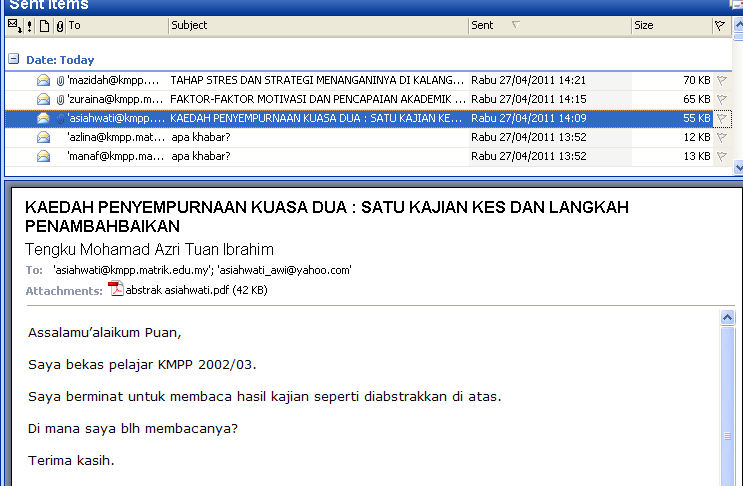Sort by the message icon column header
The width and height of the screenshot is (743, 486).
pyautogui.click(x=45, y=26)
